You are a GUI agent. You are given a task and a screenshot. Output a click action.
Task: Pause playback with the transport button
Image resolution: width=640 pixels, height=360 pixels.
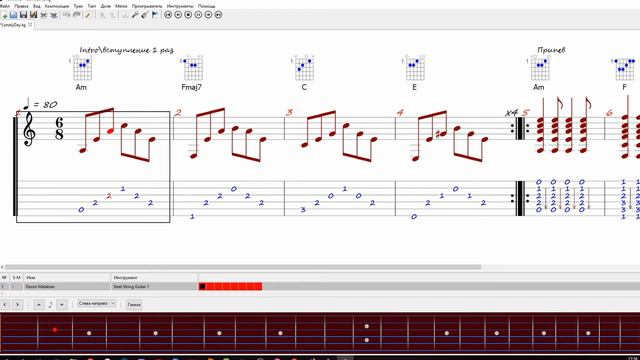198,15
